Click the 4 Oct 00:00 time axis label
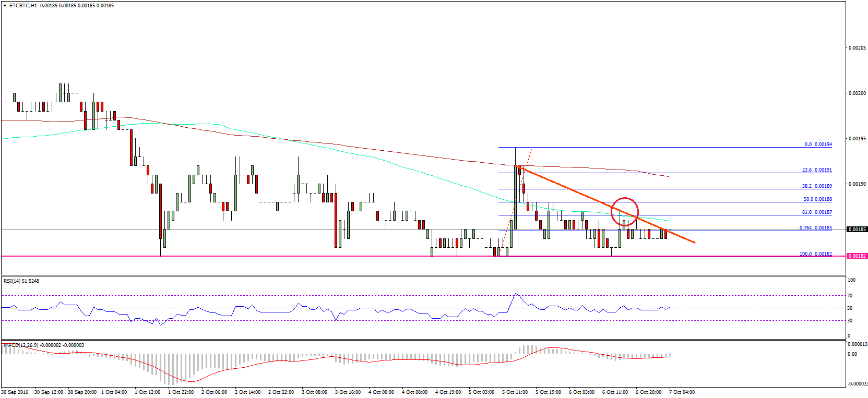This screenshot has width=868, height=398. [x=382, y=392]
